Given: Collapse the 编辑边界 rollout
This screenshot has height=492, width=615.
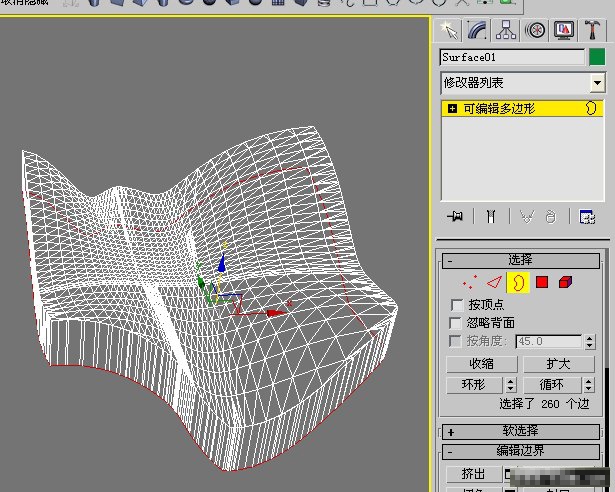Looking at the screenshot, I should tap(521, 451).
